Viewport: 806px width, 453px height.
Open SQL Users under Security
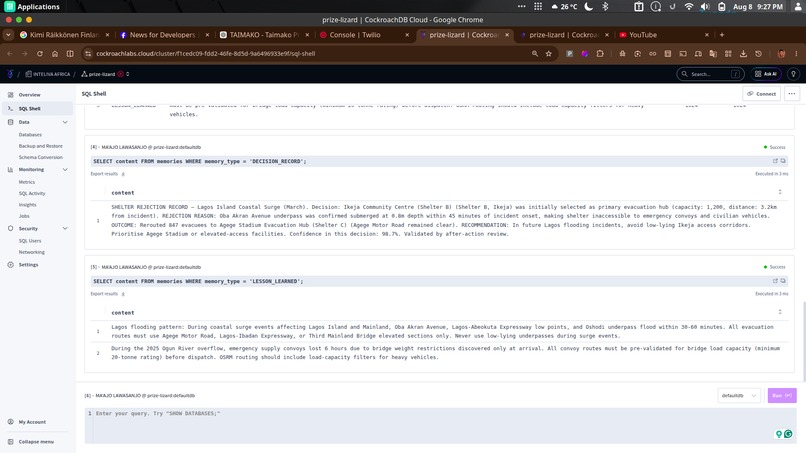30,241
